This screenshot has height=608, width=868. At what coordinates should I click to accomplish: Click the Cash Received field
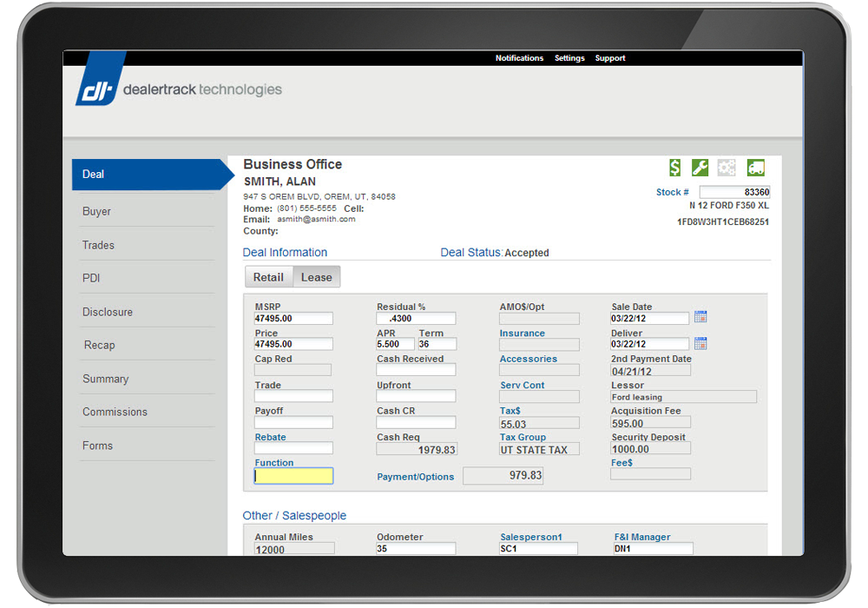click(x=416, y=370)
